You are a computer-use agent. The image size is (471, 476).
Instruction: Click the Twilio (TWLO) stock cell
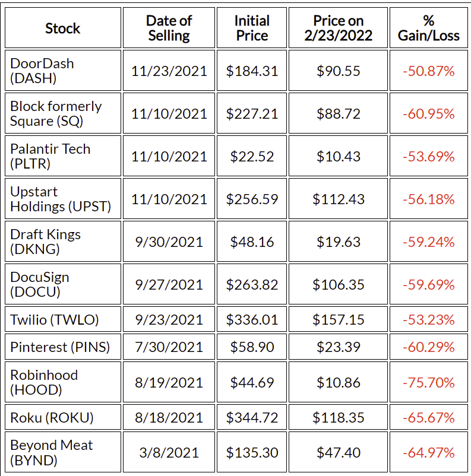pos(62,320)
